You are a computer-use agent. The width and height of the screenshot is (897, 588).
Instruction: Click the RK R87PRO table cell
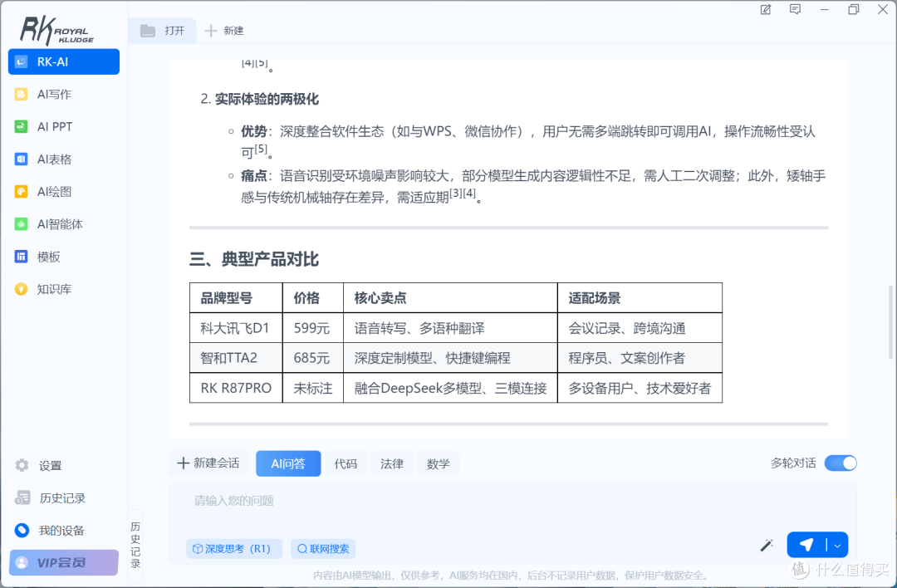(236, 389)
